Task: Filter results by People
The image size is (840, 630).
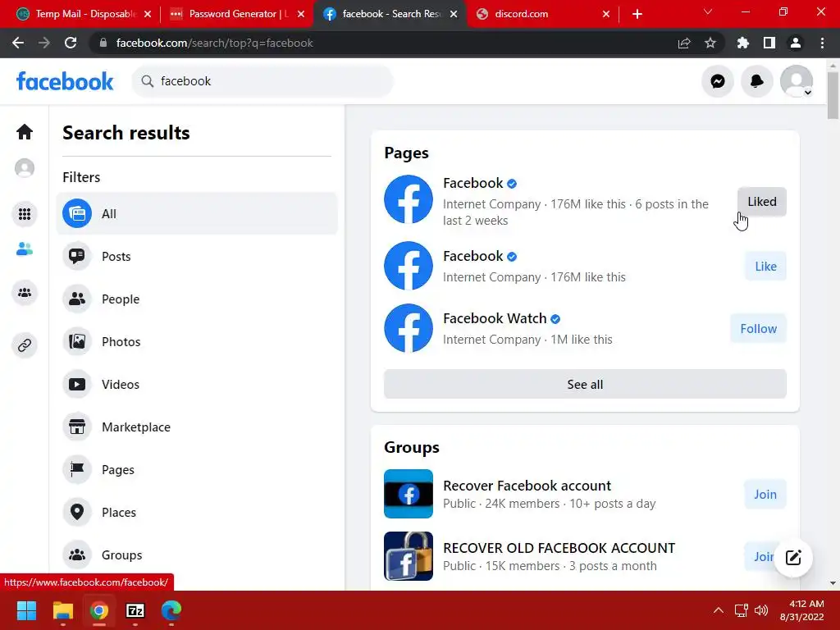Action: tap(197, 299)
